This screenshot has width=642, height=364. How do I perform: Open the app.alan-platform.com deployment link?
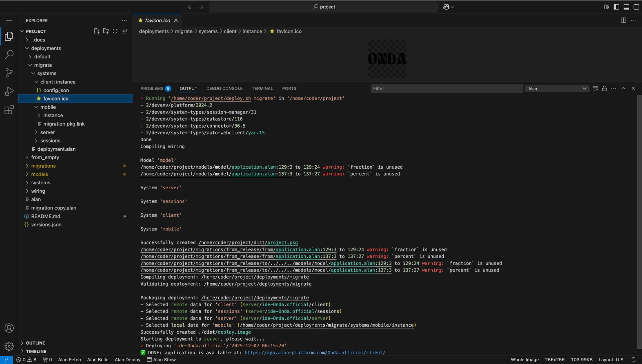[315, 353]
